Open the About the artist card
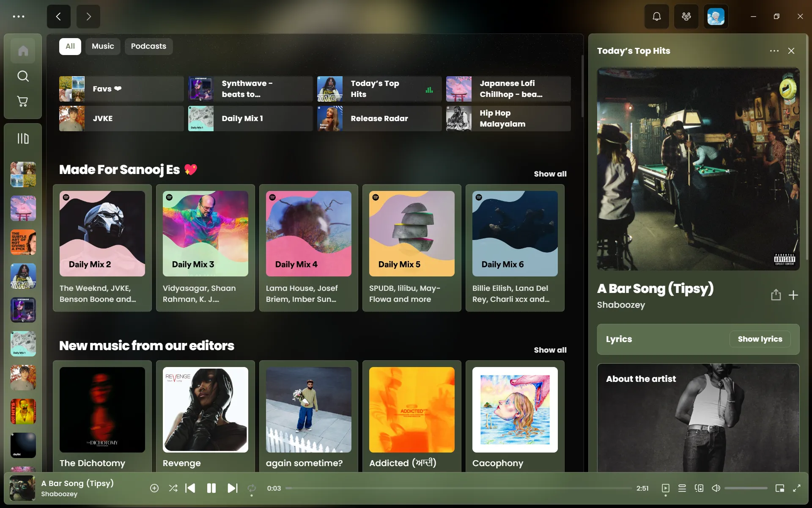This screenshot has height=508, width=812. click(698, 418)
